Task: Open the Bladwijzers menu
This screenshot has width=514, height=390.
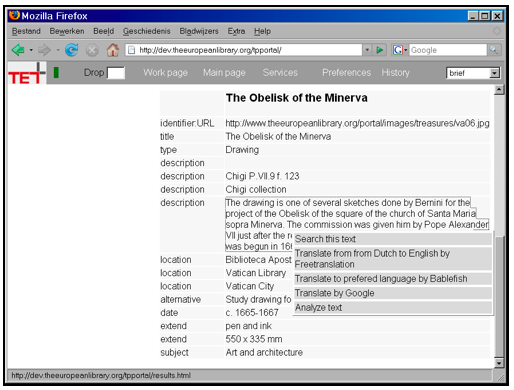Action: (x=199, y=31)
